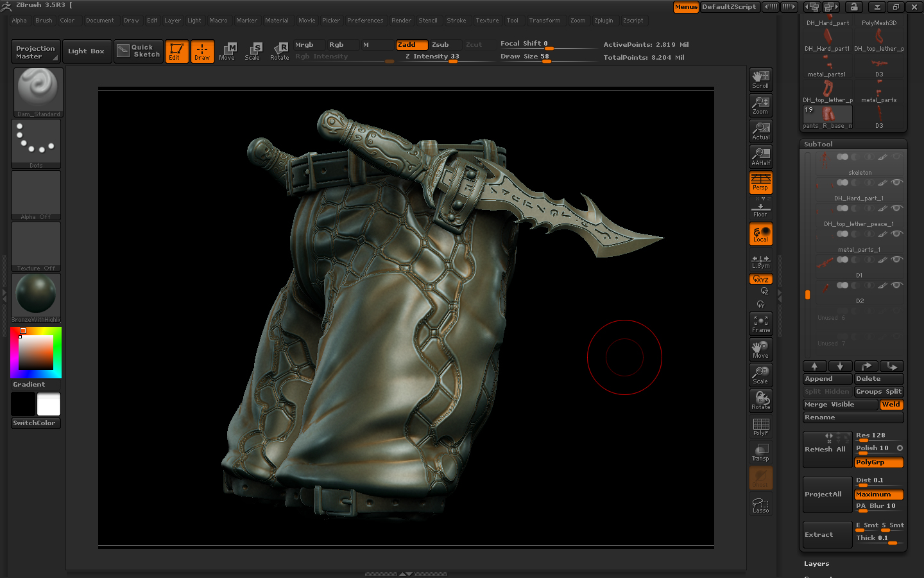Click the Groups Split button
This screenshot has width=924, height=578.
pyautogui.click(x=879, y=392)
